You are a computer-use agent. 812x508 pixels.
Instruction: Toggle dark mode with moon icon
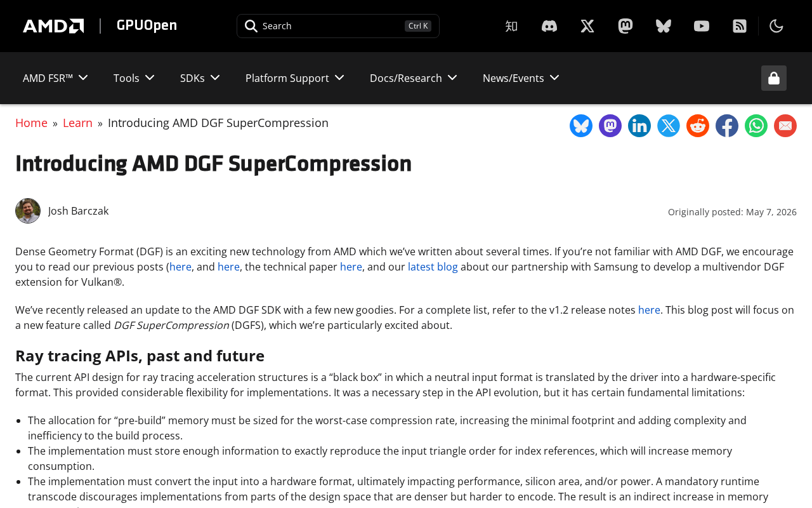pyautogui.click(x=776, y=26)
